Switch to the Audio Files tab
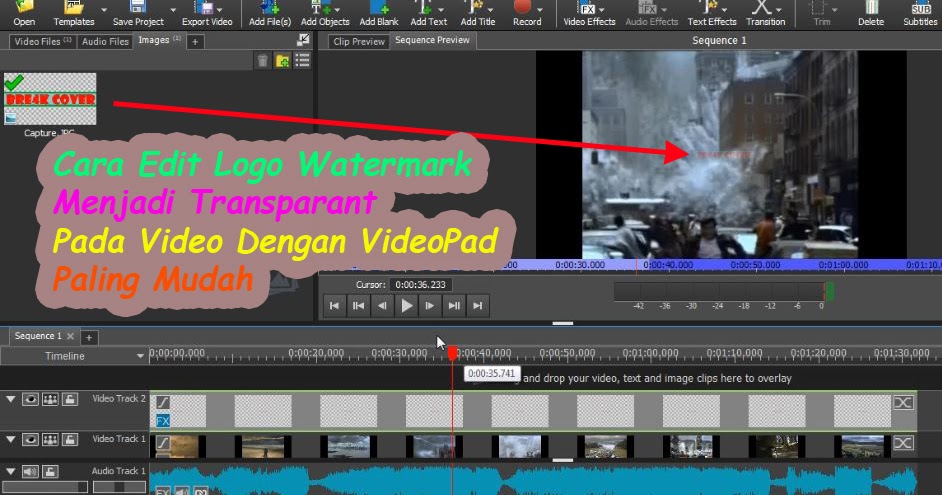Screen dimensions: 942x495 pos(105,41)
